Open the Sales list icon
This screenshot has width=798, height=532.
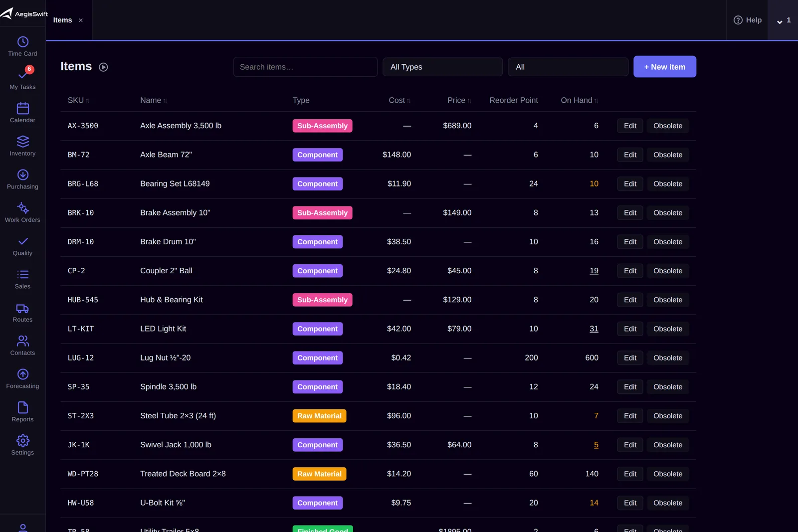22,274
